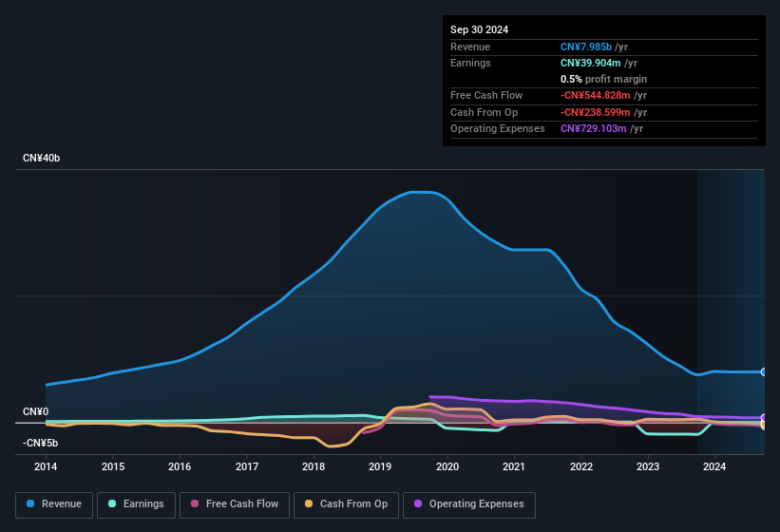Click the 2023 x-axis label
This screenshot has height=532, width=780.
pyautogui.click(x=648, y=466)
